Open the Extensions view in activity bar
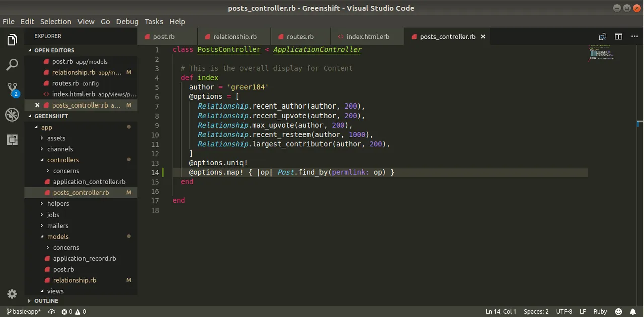Image resolution: width=644 pixels, height=317 pixels. (x=12, y=140)
